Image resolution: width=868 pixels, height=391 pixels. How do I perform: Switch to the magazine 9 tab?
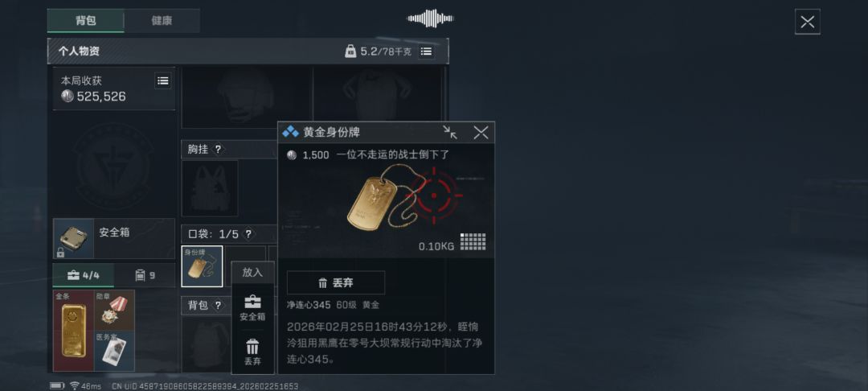pyautogui.click(x=145, y=274)
